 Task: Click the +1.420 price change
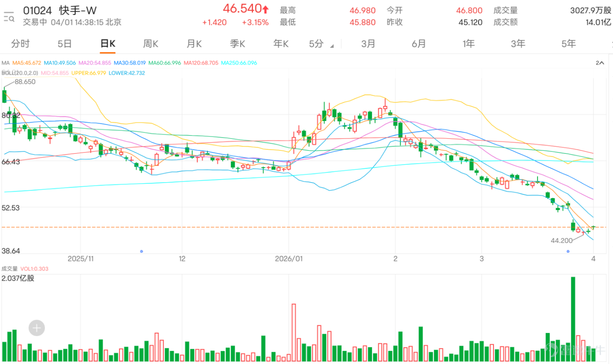click(x=215, y=22)
